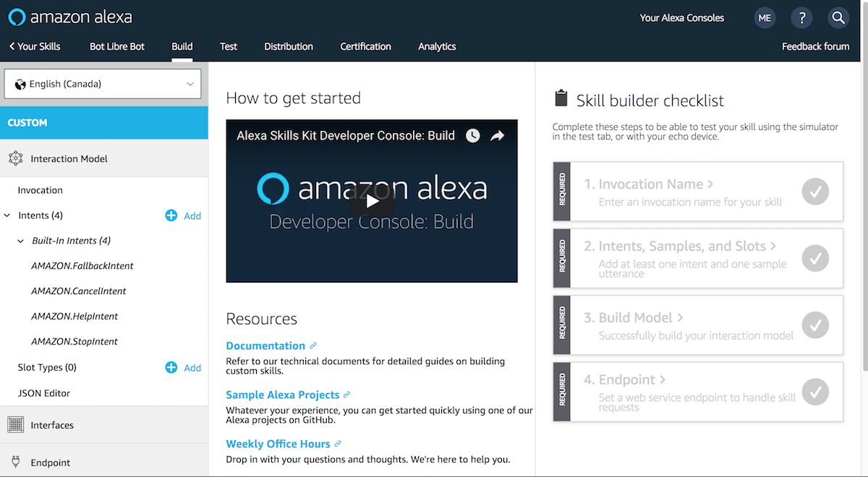
Task: Open the Documentation link
Action: point(265,345)
